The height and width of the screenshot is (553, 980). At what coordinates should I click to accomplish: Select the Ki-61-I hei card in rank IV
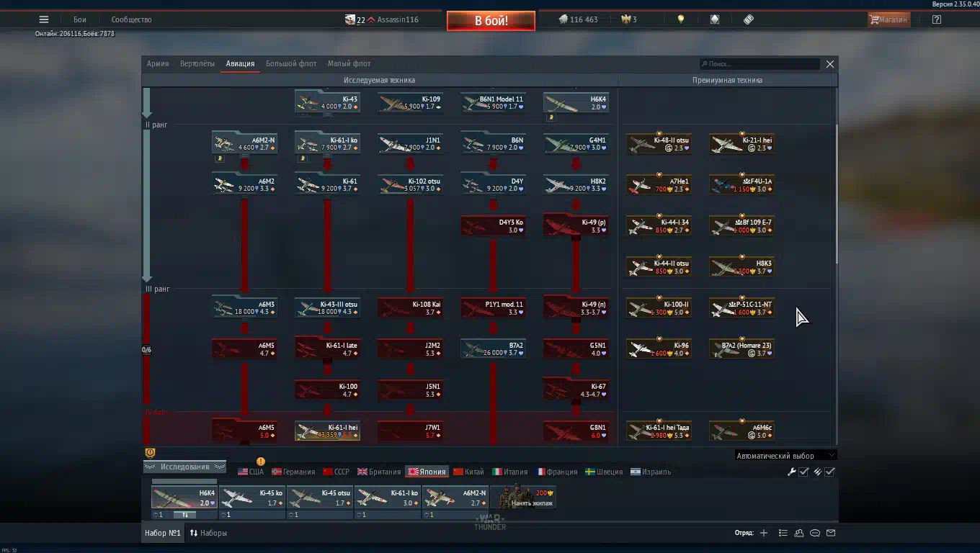[327, 431]
